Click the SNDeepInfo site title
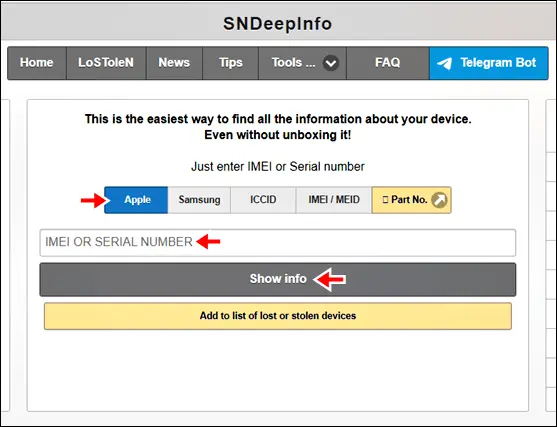Image resolution: width=557 pixels, height=427 pixels. pyautogui.click(x=278, y=24)
